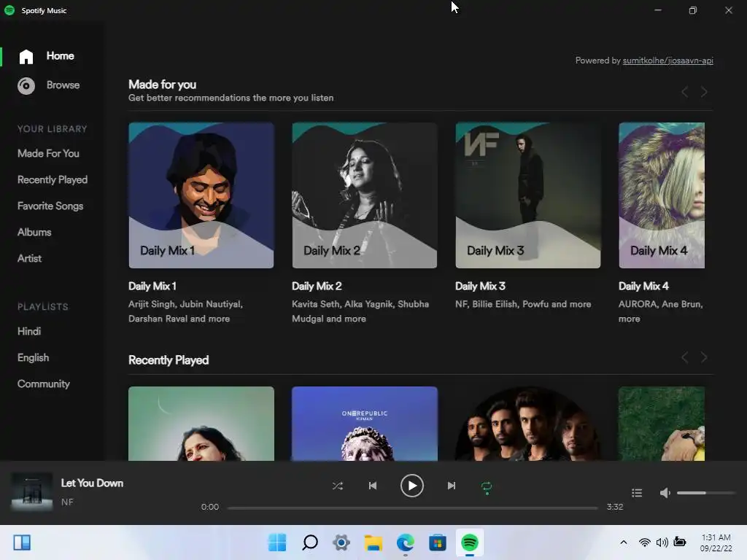This screenshot has width=747, height=560.
Task: Open the Community playlist
Action: (x=43, y=384)
